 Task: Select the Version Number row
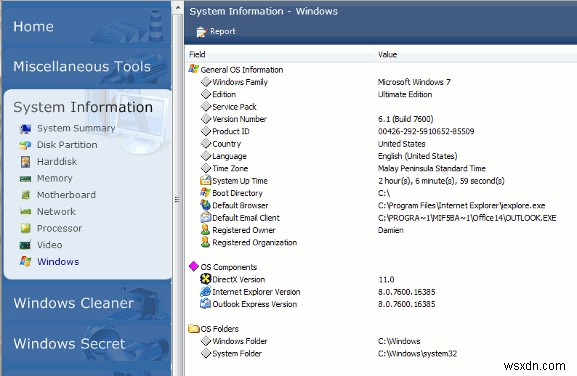click(x=381, y=119)
